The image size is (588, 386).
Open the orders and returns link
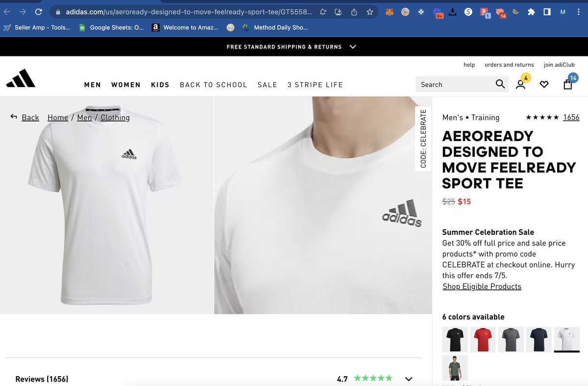[x=509, y=65]
